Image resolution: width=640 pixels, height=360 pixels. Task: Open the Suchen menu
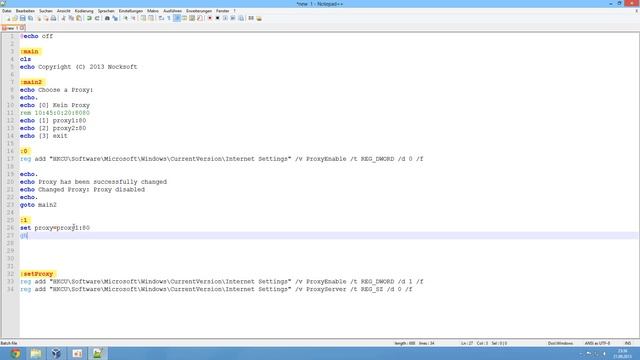tap(46, 11)
